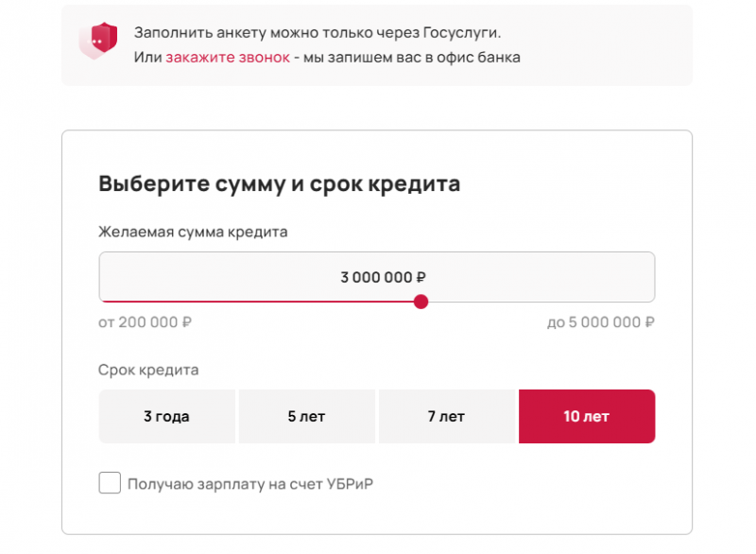756x554 pixels.
Task: Click the highlighted '10 лет' term button
Action: 587,416
